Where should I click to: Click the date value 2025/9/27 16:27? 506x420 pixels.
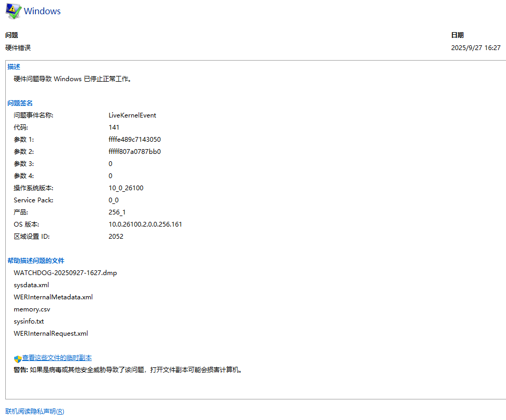(475, 48)
